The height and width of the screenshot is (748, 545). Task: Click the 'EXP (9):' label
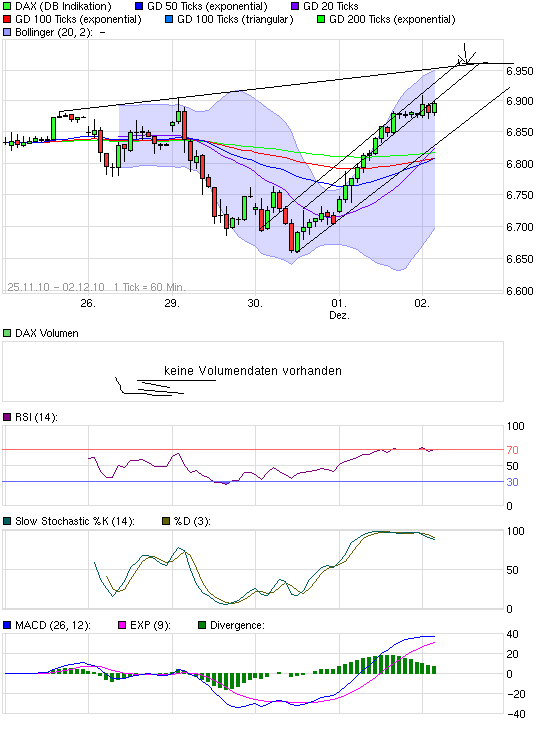pyautogui.click(x=150, y=625)
